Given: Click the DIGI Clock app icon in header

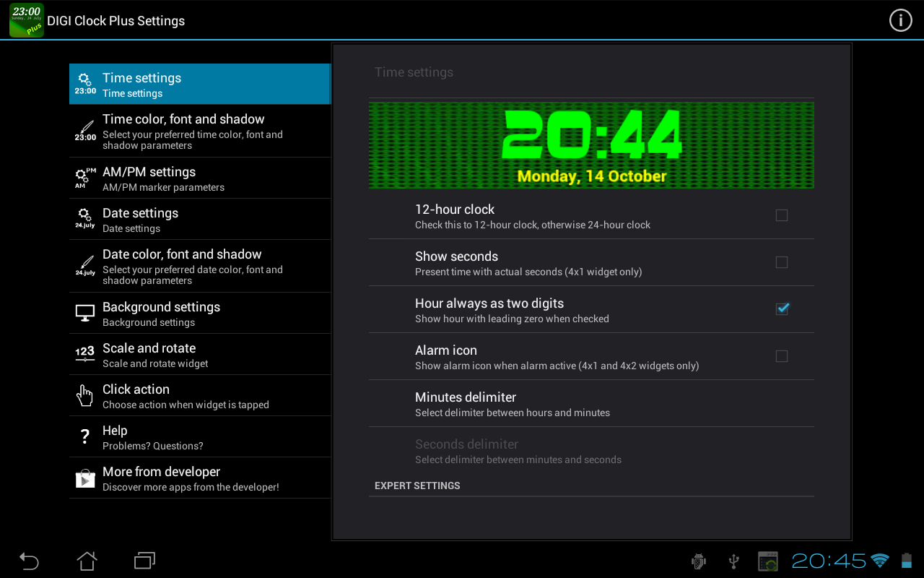Looking at the screenshot, I should tap(25, 20).
